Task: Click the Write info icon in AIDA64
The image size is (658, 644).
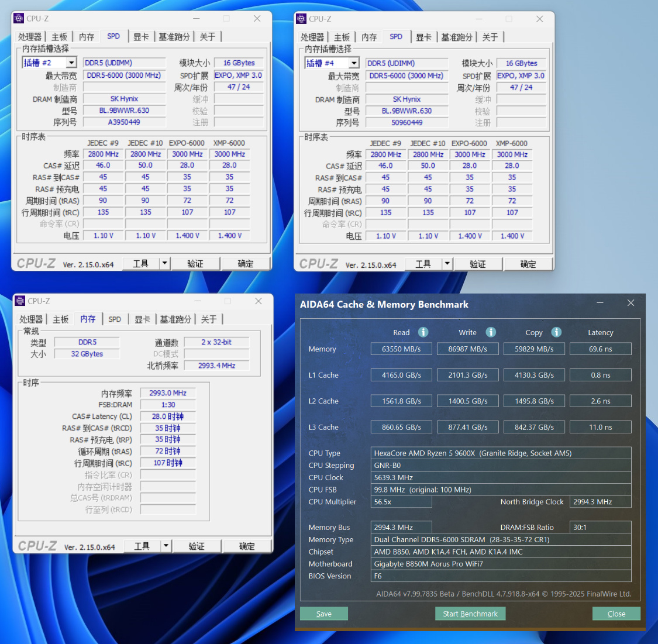Action: pyautogui.click(x=491, y=332)
